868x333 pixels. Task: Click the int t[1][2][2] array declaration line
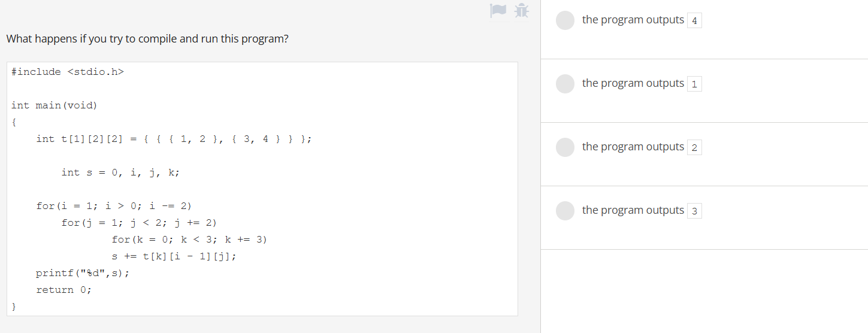[x=174, y=139]
